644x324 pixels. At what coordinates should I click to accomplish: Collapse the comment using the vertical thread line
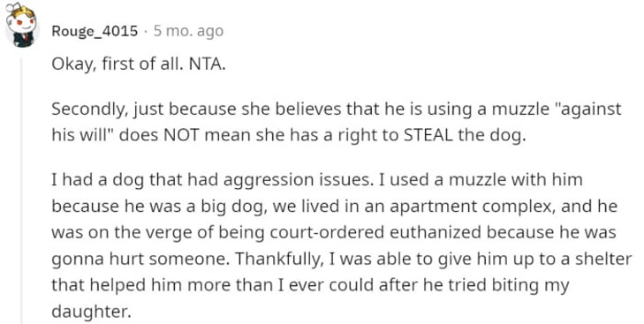click(x=22, y=191)
